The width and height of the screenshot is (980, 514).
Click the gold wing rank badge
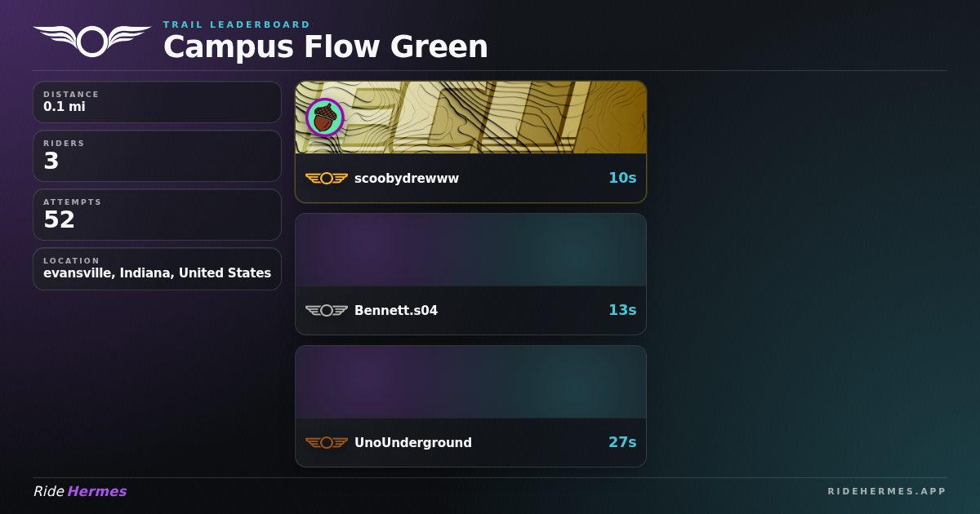pos(327,178)
